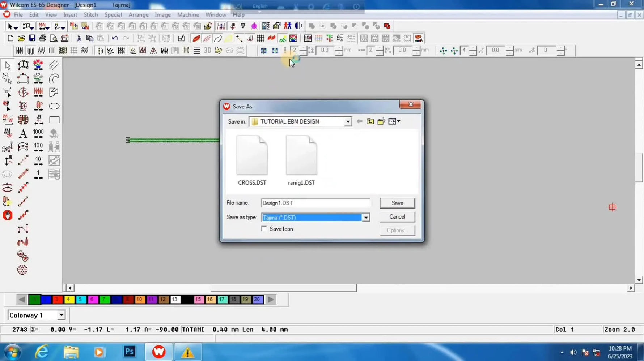Open the Arrange menu

coord(138,15)
